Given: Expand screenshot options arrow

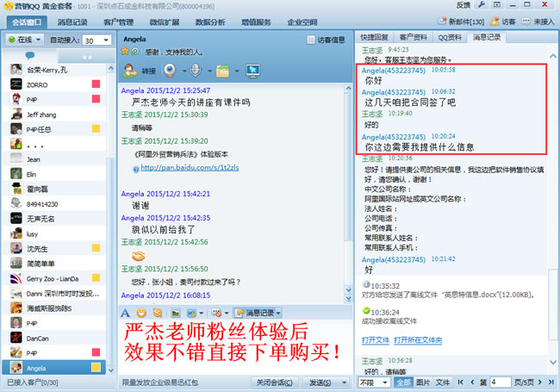Looking at the screenshot, I should coord(201,314).
